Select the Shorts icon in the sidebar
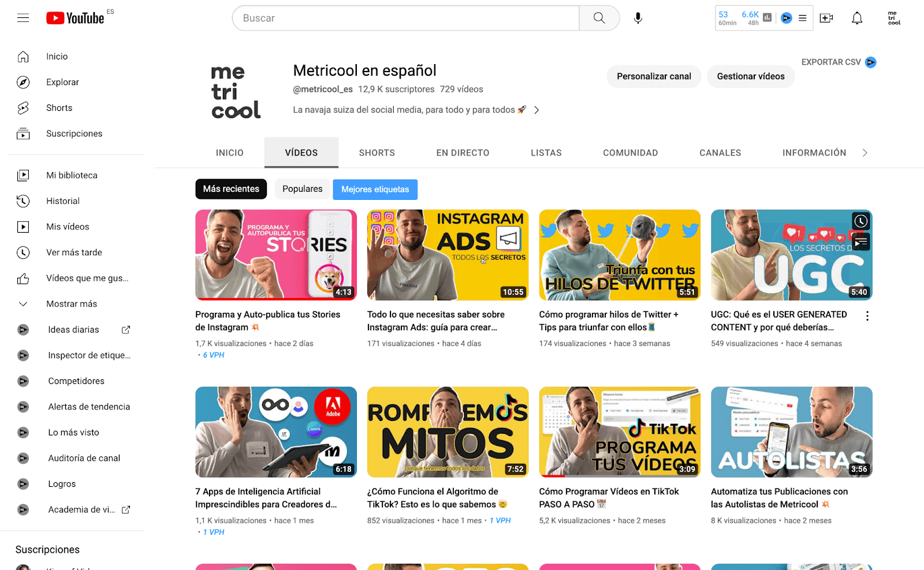The height and width of the screenshot is (570, 924). point(23,107)
